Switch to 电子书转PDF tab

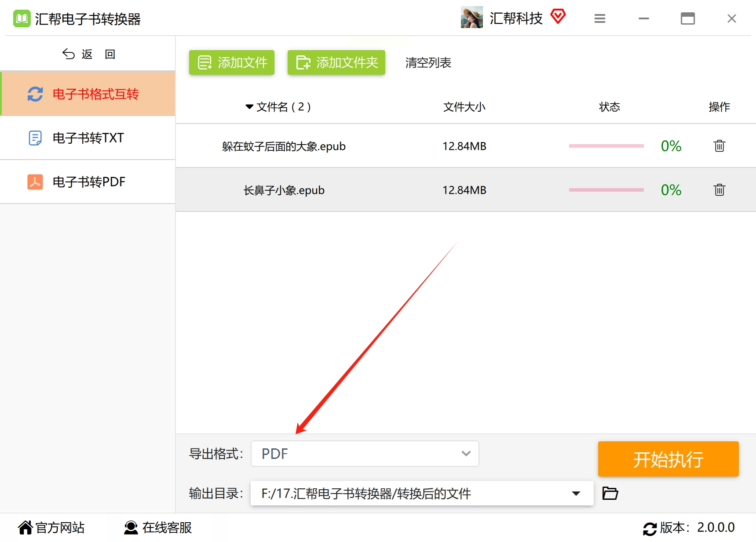point(88,182)
